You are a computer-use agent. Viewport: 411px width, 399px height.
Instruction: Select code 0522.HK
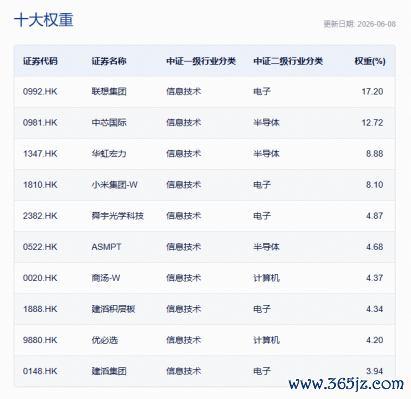click(x=40, y=247)
